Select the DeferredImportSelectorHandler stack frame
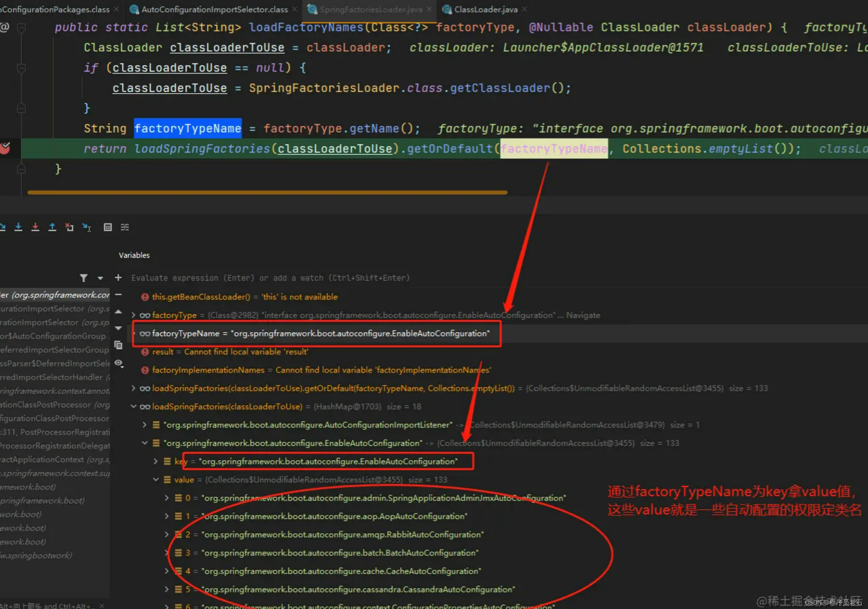Image resolution: width=868 pixels, height=609 pixels. [x=55, y=377]
